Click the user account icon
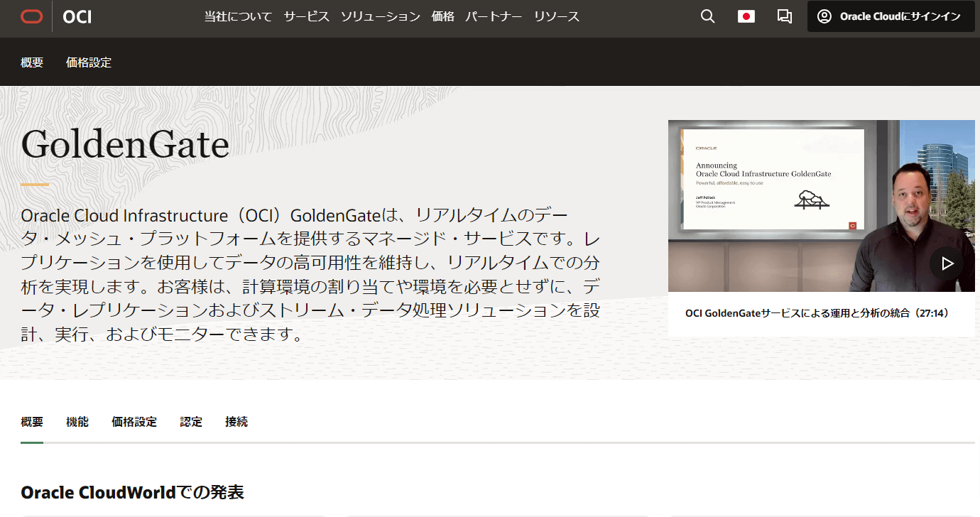 824,16
